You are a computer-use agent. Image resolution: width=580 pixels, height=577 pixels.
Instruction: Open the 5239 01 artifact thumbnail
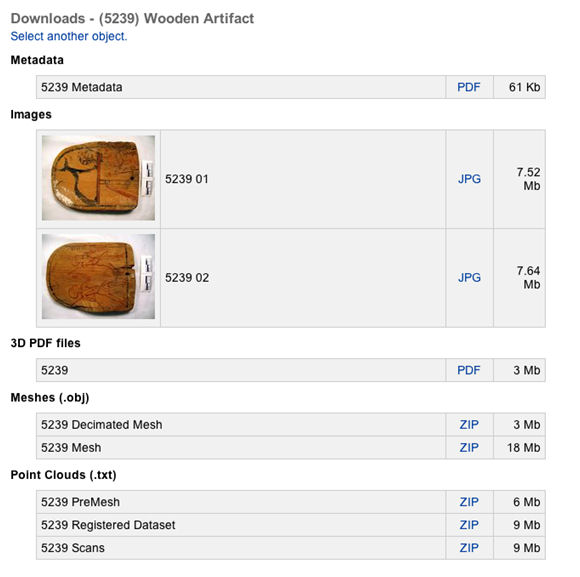click(98, 178)
